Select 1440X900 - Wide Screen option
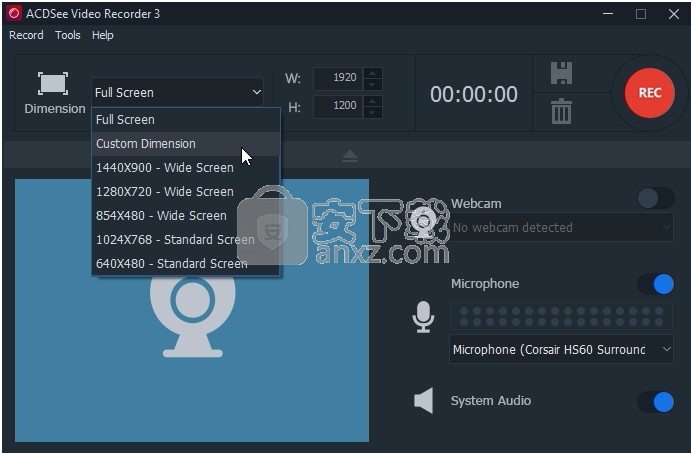Screen dimensions: 691x453 [186, 168]
